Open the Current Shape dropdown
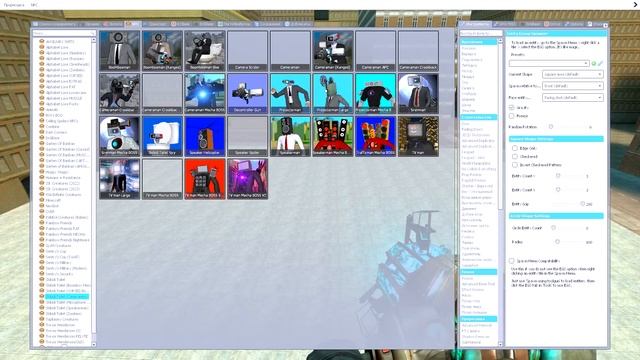Image resolution: width=640 pixels, height=360 pixels. pyautogui.click(x=573, y=74)
